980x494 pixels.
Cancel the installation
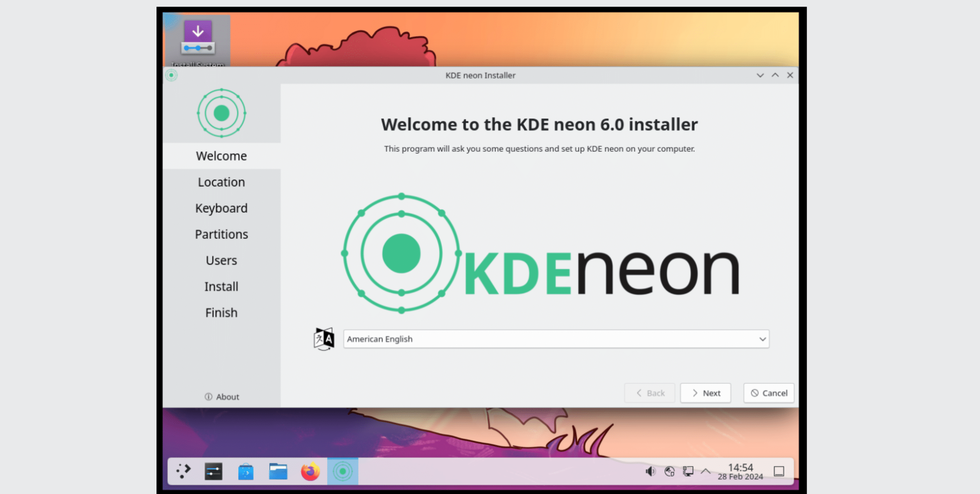click(769, 393)
